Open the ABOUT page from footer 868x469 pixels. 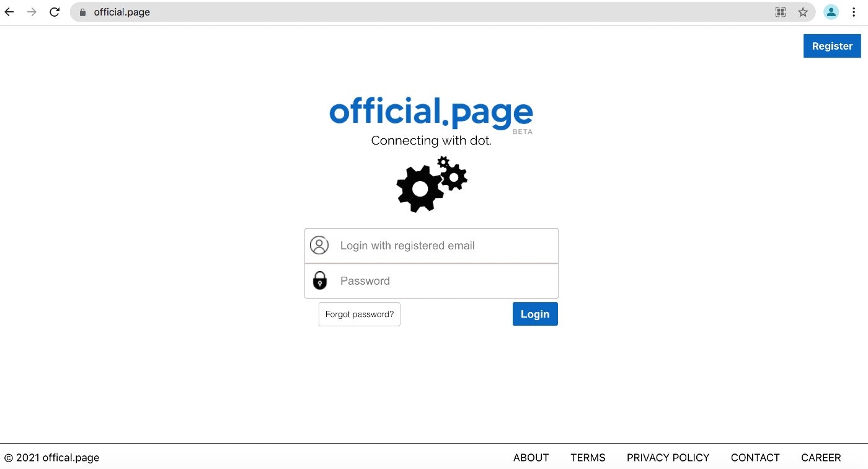(x=531, y=457)
